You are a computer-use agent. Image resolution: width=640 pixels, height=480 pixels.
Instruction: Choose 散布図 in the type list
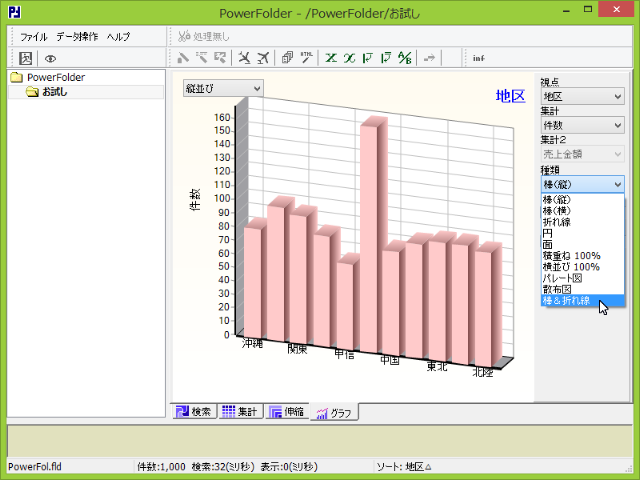point(557,289)
